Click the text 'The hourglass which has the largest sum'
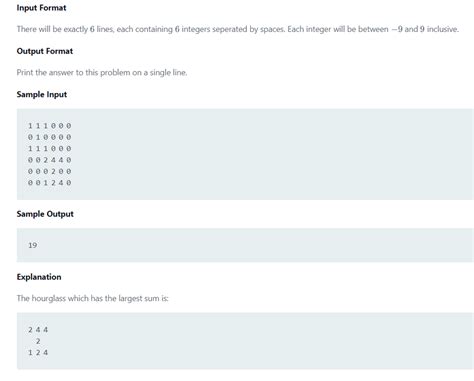 point(88,298)
